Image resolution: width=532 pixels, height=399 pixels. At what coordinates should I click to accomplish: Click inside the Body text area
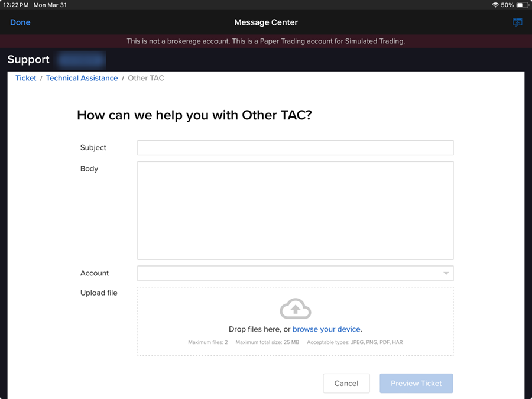pos(295,210)
